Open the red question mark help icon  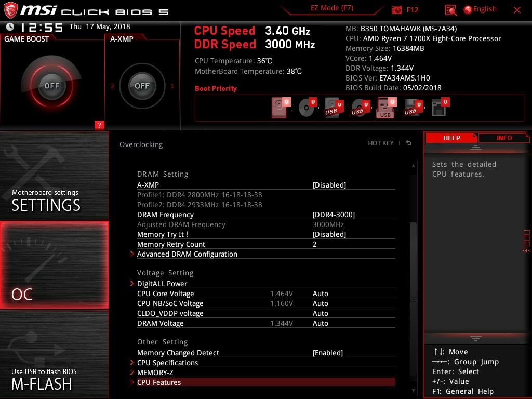[x=99, y=125]
